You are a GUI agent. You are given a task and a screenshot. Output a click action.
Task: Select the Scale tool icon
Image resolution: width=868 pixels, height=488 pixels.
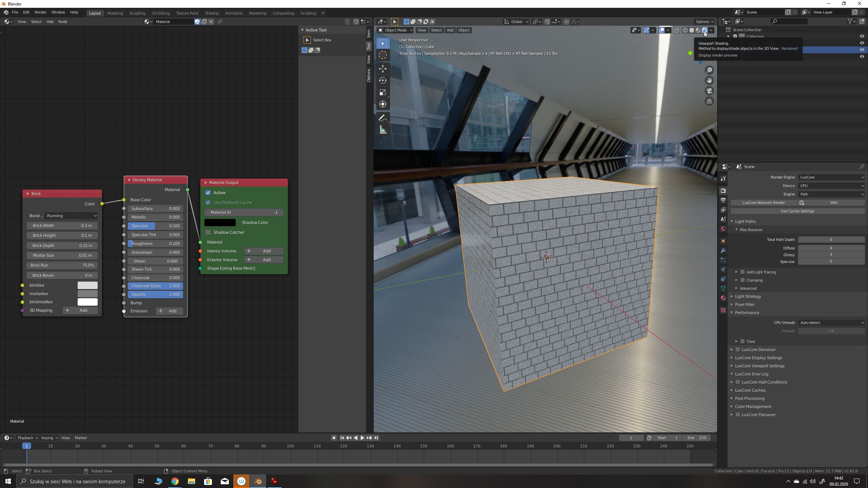383,92
